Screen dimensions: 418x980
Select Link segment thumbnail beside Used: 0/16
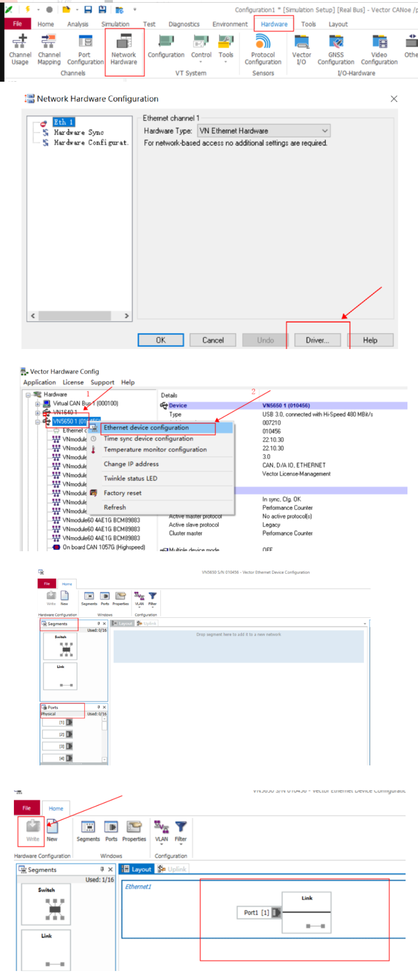point(60,676)
